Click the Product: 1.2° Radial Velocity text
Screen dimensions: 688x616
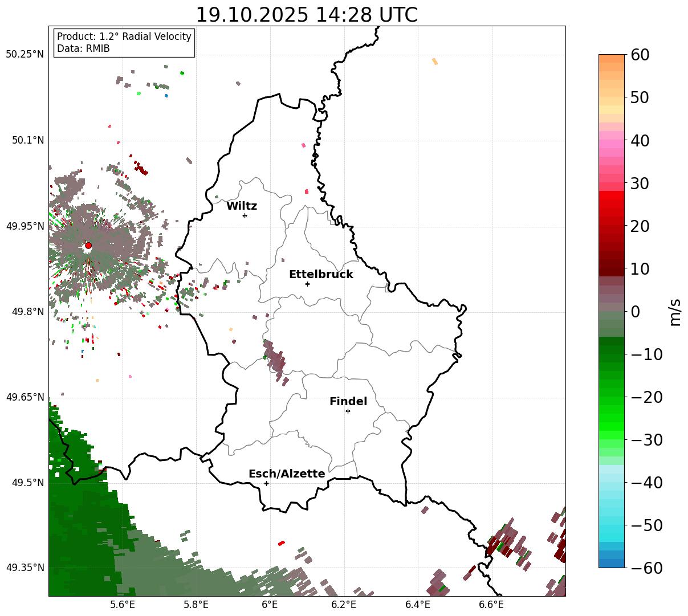[x=124, y=36]
